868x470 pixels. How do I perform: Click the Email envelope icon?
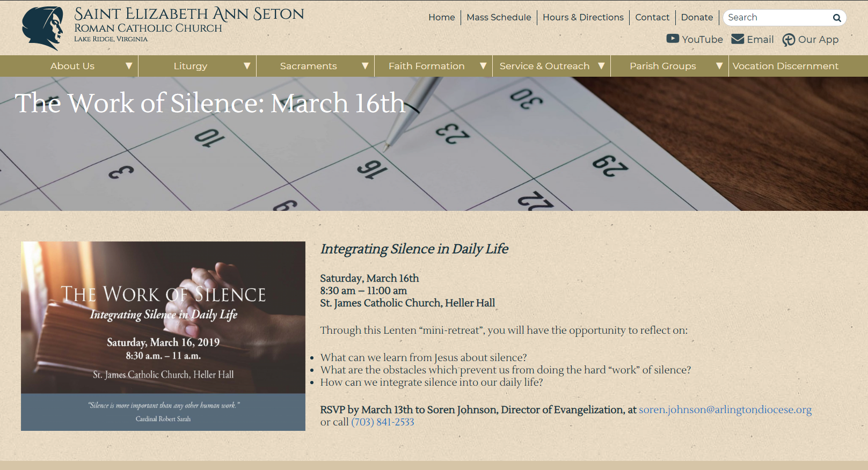(738, 39)
